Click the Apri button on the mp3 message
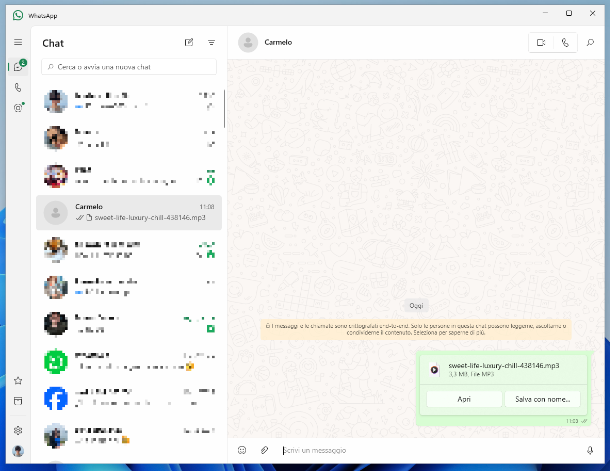This screenshot has width=610, height=471. pos(464,399)
